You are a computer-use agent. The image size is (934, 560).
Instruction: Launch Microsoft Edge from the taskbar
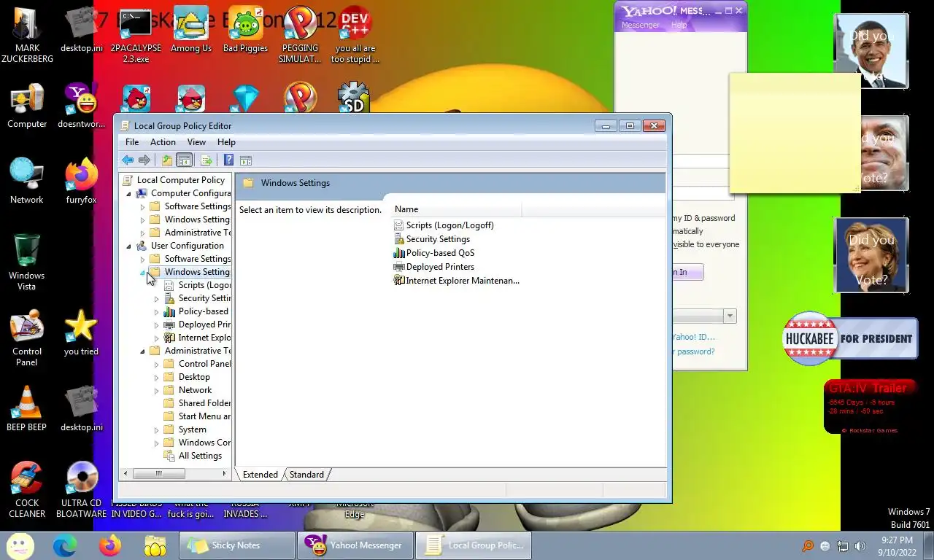pyautogui.click(x=65, y=545)
